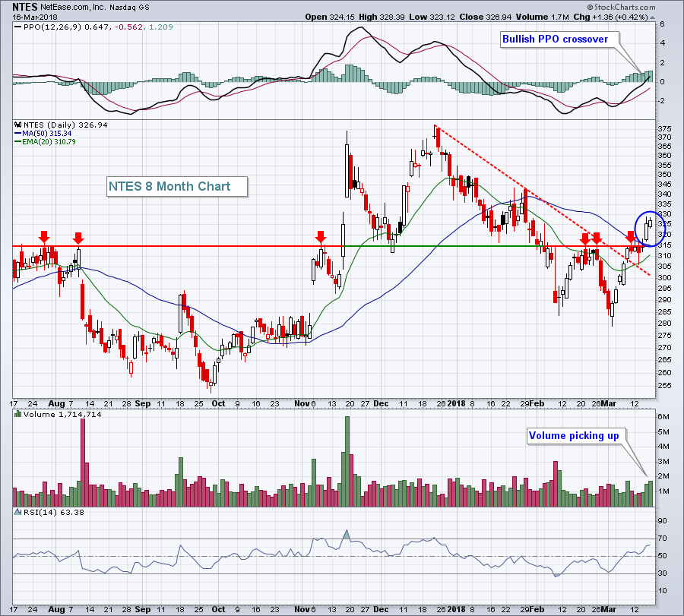Click the EMA(20) 310.79 legend entry
This screenshot has height=616, width=684.
(x=49, y=142)
